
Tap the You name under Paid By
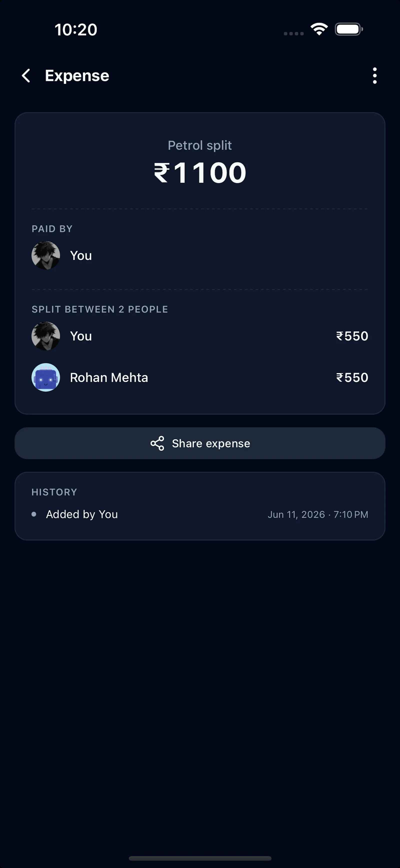tap(81, 256)
